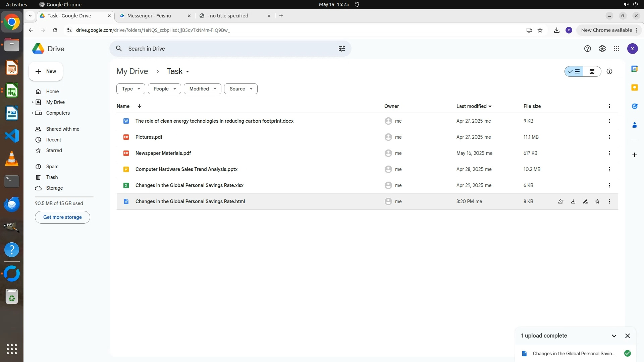Expand the Type filter dropdown
Image resolution: width=644 pixels, height=362 pixels.
click(x=131, y=89)
